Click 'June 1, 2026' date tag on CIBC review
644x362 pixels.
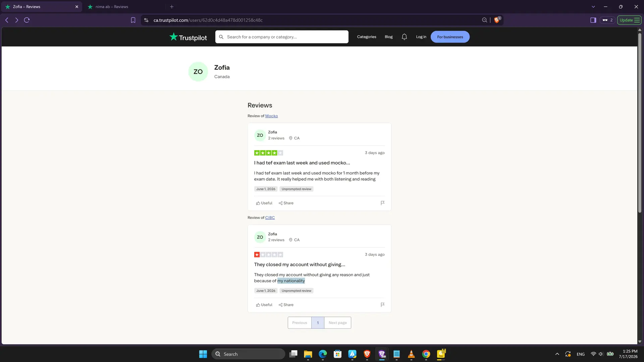point(266,291)
